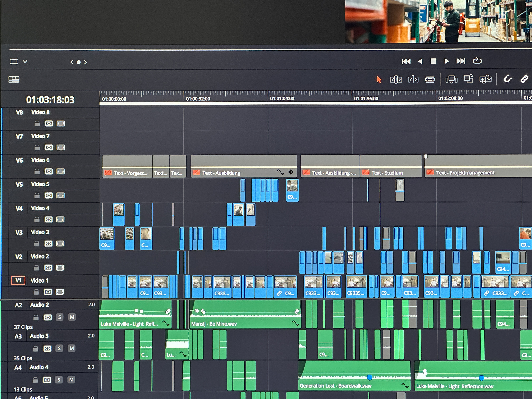
Task: Solo the Audio 3 track
Action: pos(59,348)
